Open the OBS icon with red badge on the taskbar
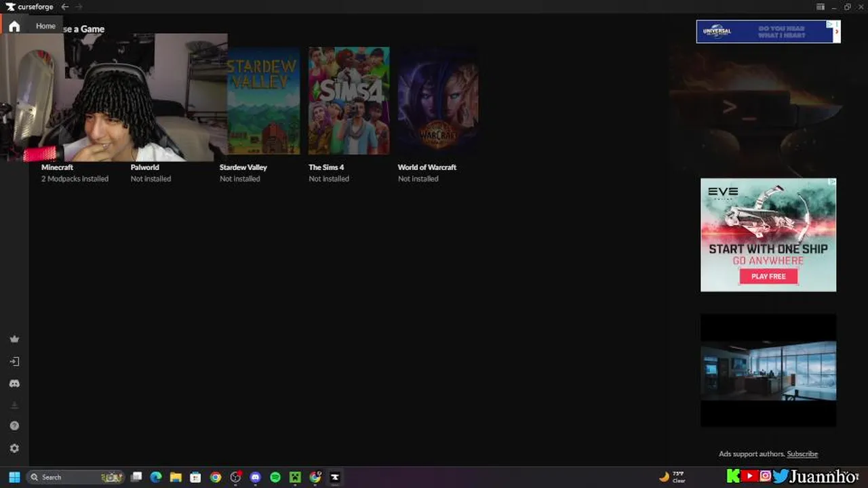Screen dimensions: 868x488 click(x=235, y=477)
